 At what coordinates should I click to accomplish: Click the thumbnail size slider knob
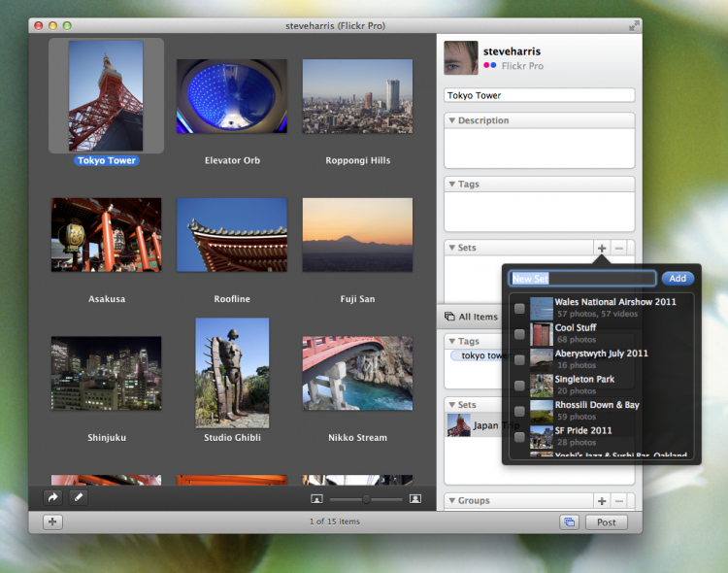pos(366,499)
